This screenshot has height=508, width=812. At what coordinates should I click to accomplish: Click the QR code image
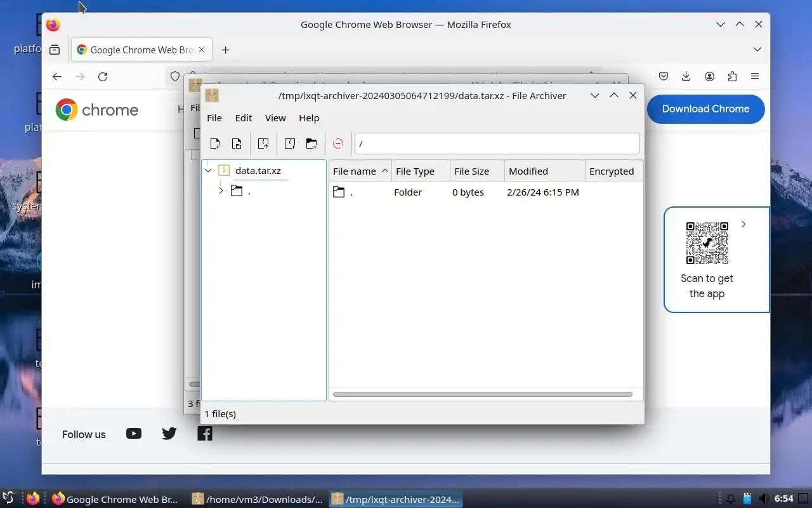pos(707,243)
